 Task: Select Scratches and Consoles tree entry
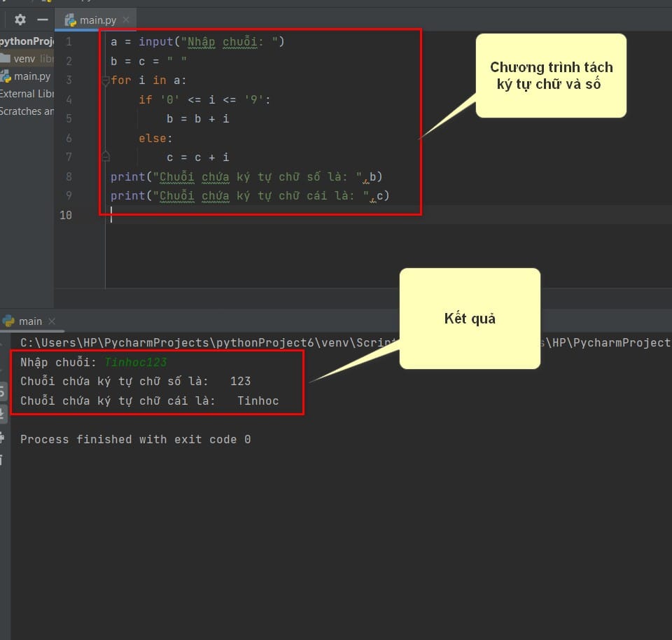27,111
